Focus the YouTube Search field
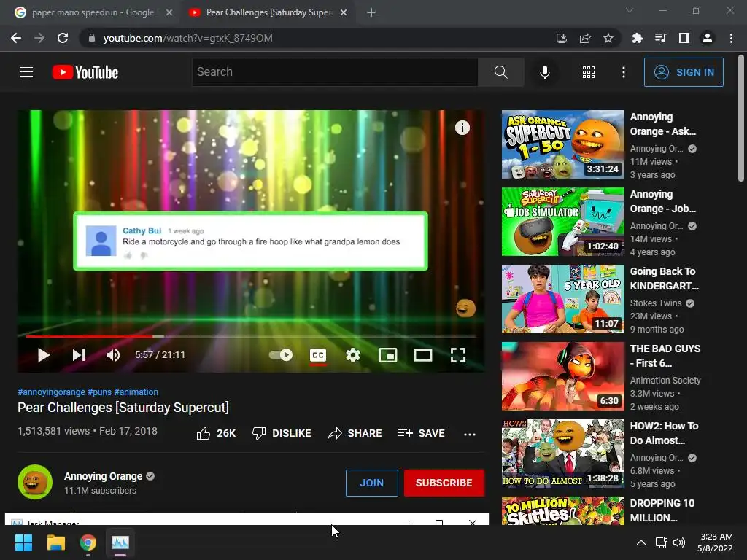This screenshot has width=747, height=560. (335, 72)
